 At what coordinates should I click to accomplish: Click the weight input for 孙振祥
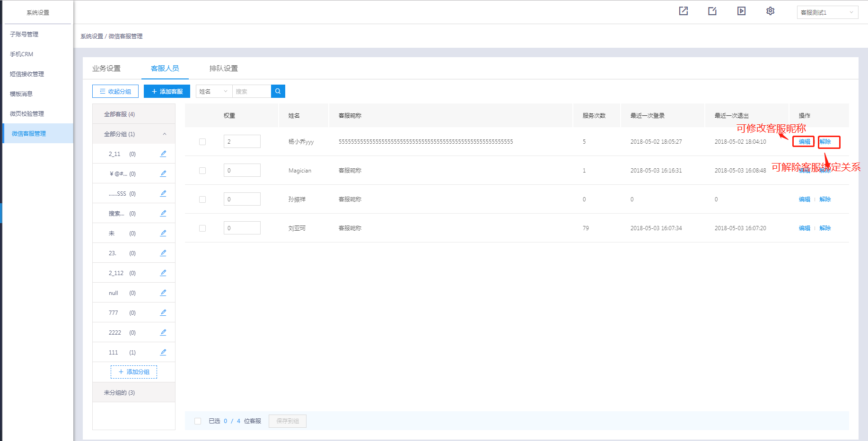[x=242, y=199]
